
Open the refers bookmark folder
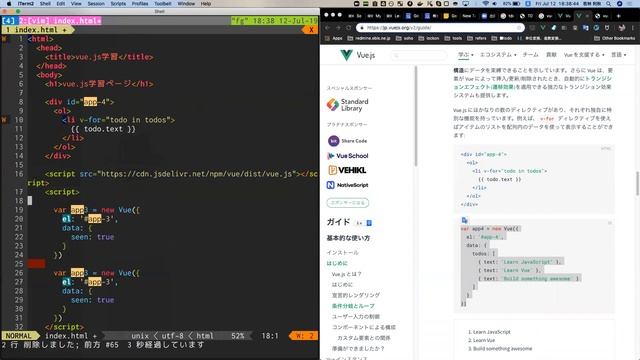click(x=476, y=38)
